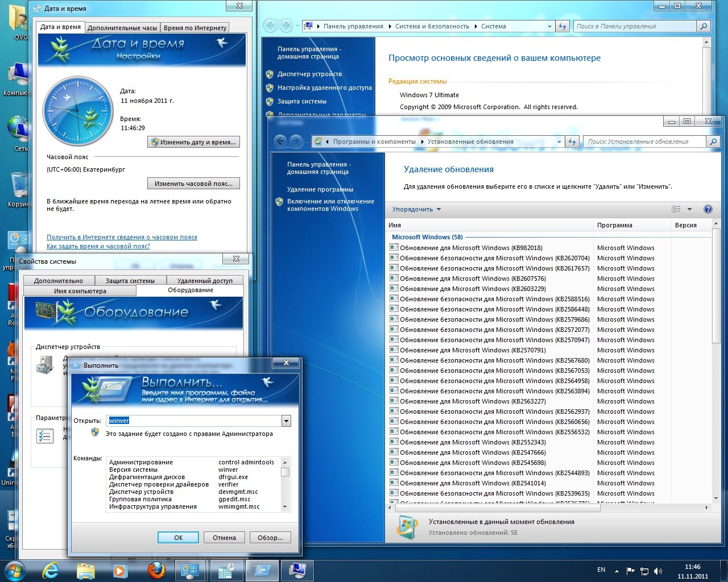Screen dimensions: 728x582
Task: Click search magnifier in Installed Updates window
Action: (713, 142)
